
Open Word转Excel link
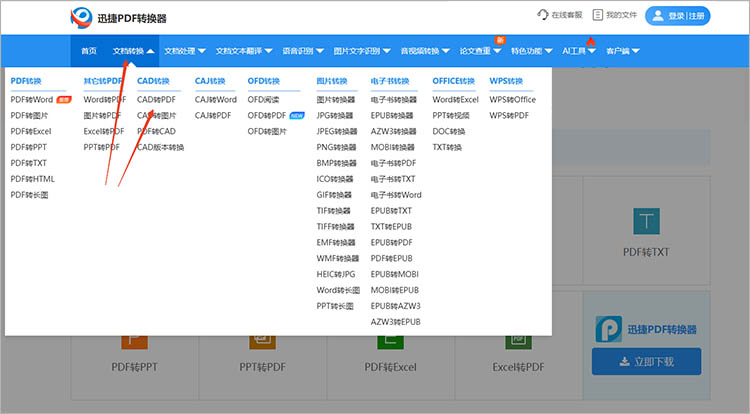tap(455, 99)
